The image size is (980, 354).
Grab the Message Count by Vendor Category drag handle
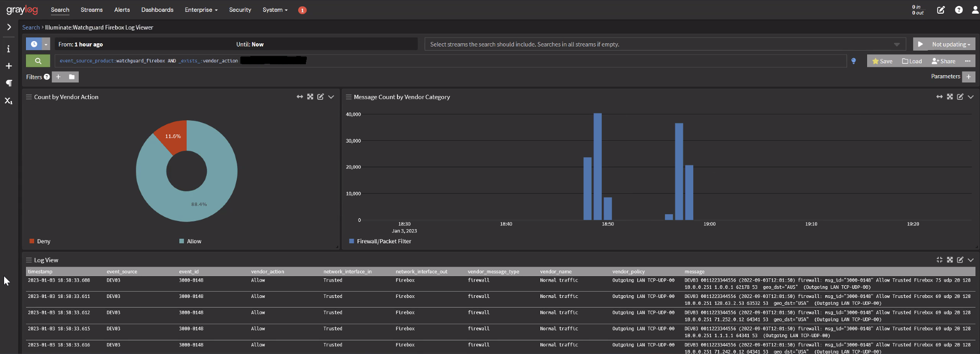pyautogui.click(x=349, y=97)
